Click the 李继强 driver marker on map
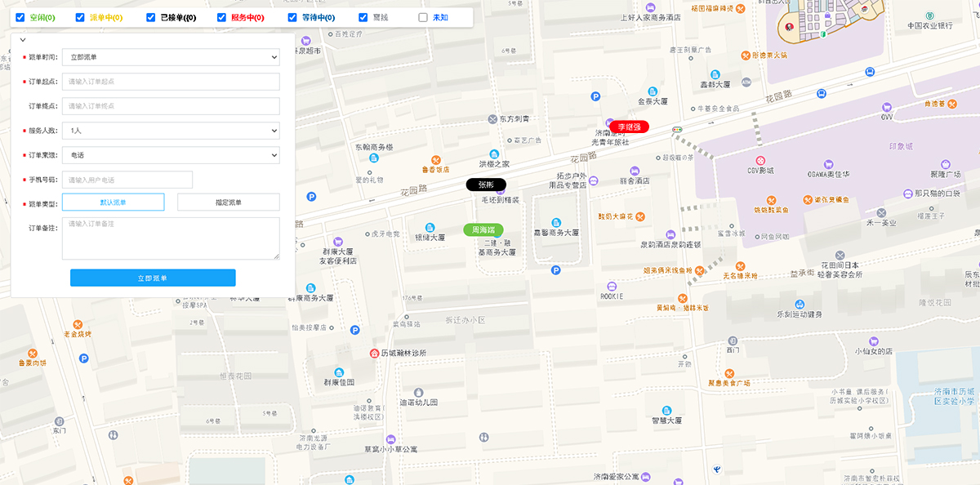Viewport: 980px width, 485px height. [629, 127]
